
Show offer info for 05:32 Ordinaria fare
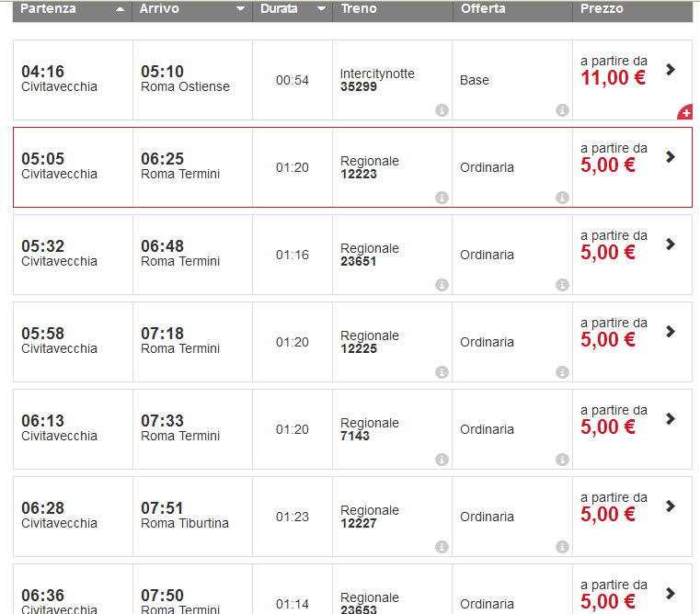[562, 285]
